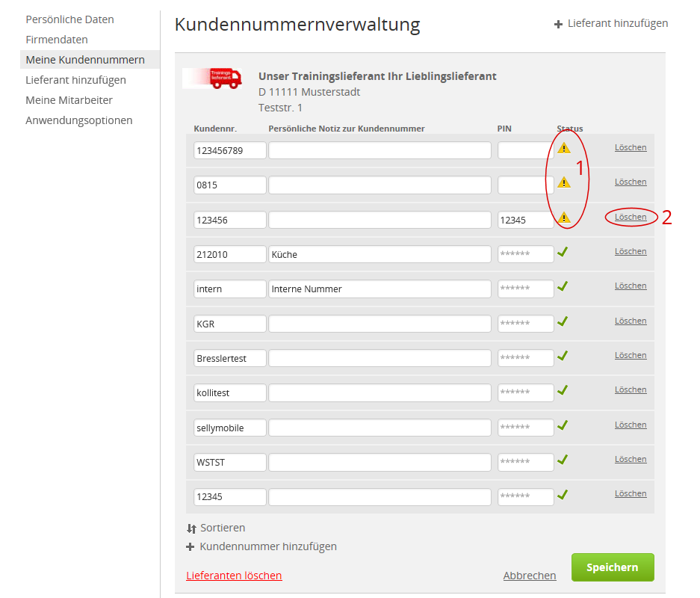Viewport: 700px width, 598px height.
Task: Click plus icon beside Kundennummer hinzufügen
Action: [191, 547]
